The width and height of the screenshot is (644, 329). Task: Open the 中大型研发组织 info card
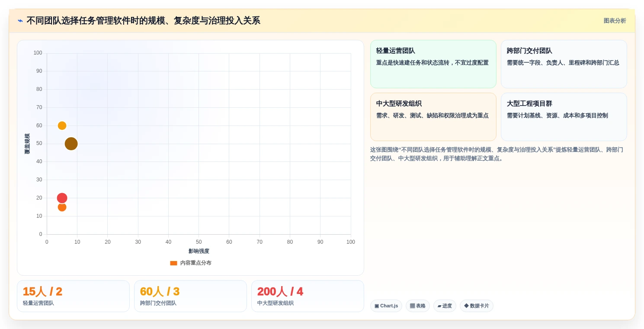[x=433, y=117]
